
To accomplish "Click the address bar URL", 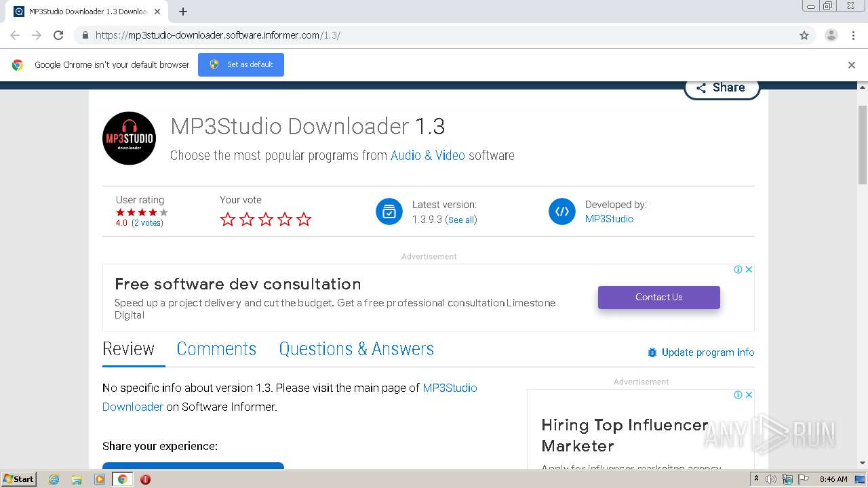I will click(218, 35).
